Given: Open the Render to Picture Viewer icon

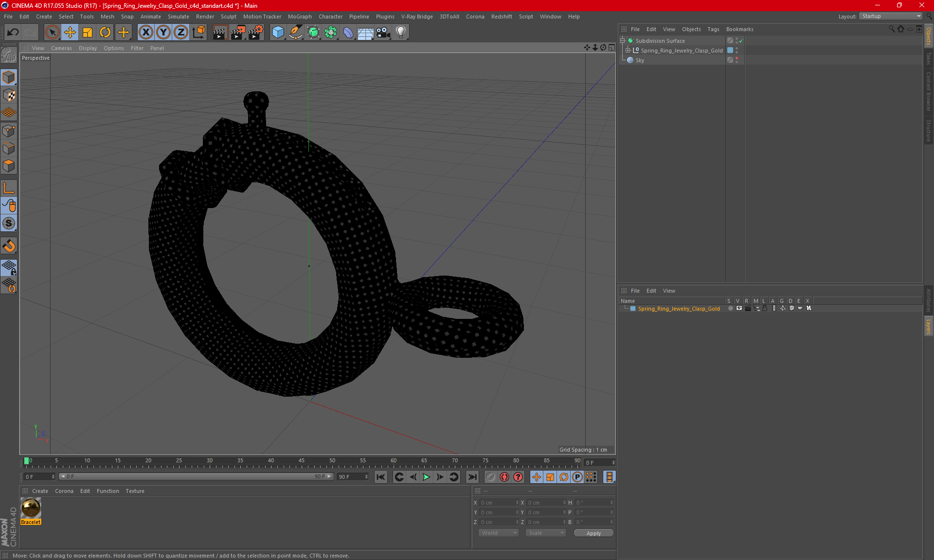Looking at the screenshot, I should [238, 33].
